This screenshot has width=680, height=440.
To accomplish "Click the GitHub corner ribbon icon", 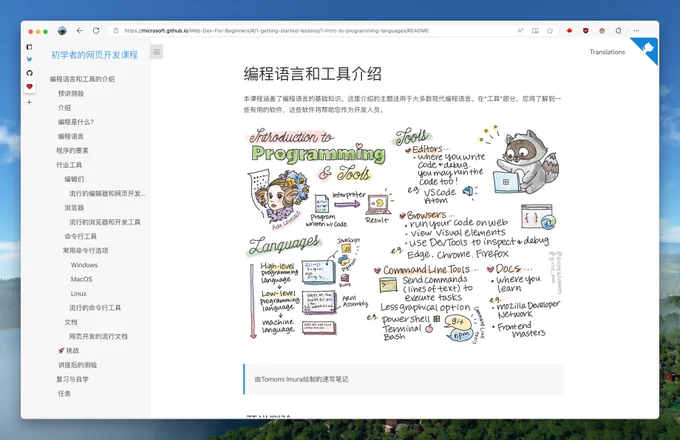I will click(x=646, y=49).
